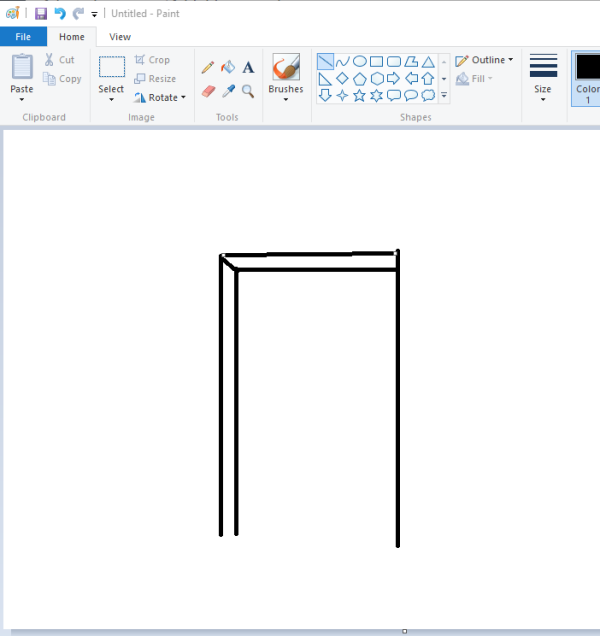Click the Crop button
Viewport: 600px width, 636px height.
[x=152, y=60]
